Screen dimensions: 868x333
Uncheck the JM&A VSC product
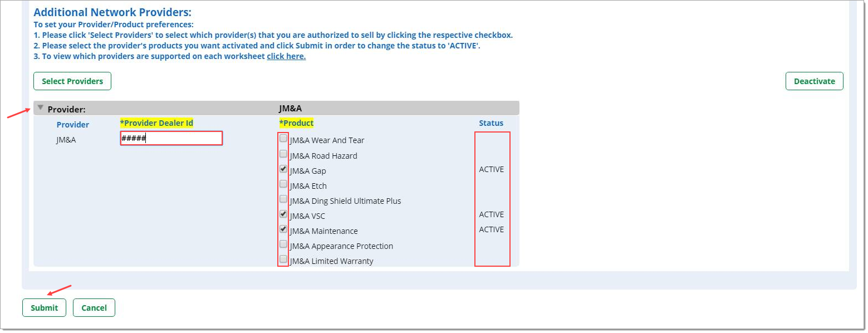click(283, 214)
